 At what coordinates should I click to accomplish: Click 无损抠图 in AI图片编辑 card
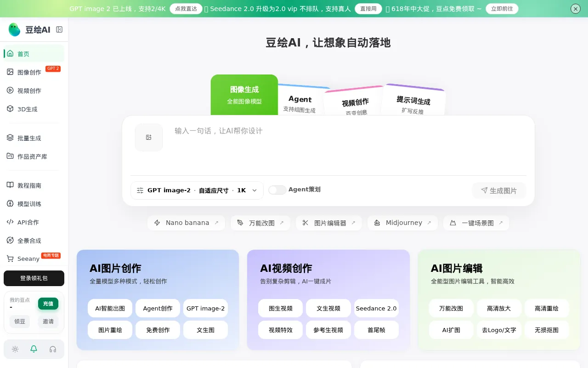(x=547, y=330)
